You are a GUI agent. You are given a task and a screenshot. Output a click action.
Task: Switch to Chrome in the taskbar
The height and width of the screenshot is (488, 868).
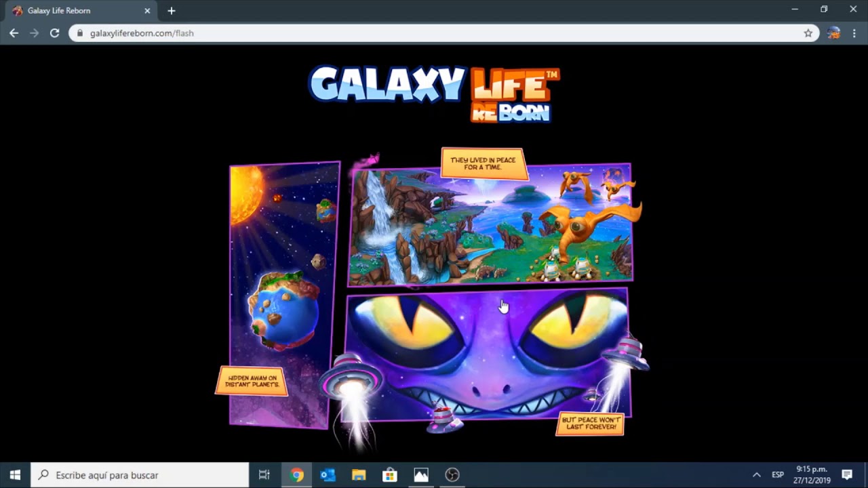297,475
